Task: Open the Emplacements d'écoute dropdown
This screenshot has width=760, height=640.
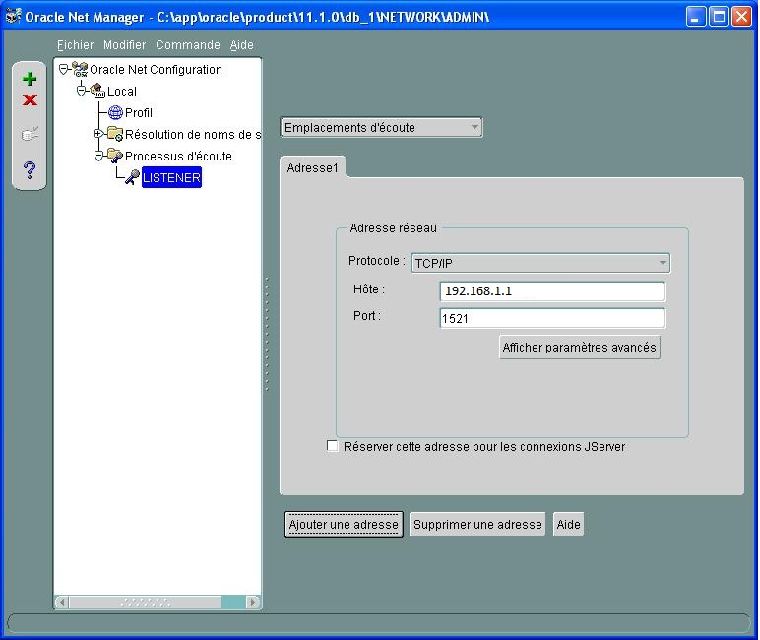Action: (x=381, y=128)
